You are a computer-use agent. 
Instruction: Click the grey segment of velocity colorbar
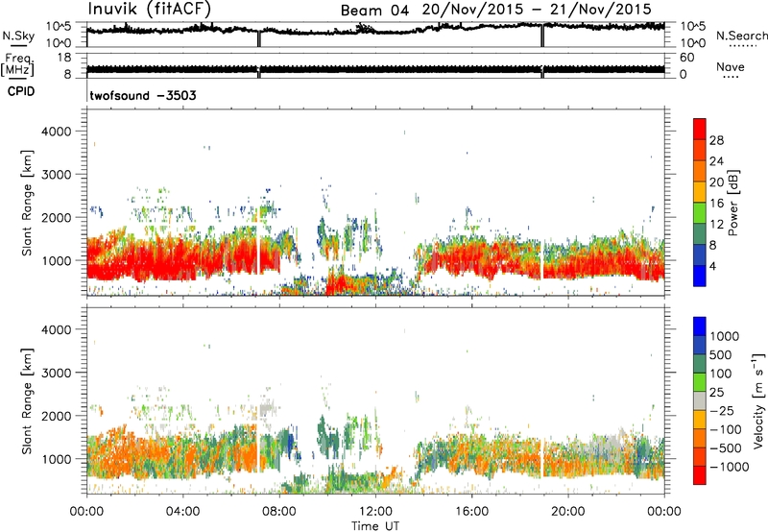point(700,401)
